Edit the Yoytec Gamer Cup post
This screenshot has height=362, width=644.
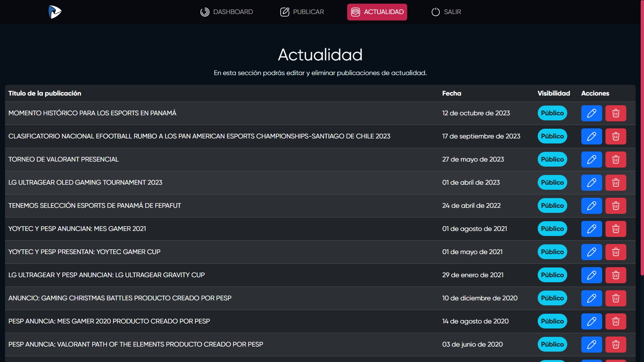coord(592,252)
